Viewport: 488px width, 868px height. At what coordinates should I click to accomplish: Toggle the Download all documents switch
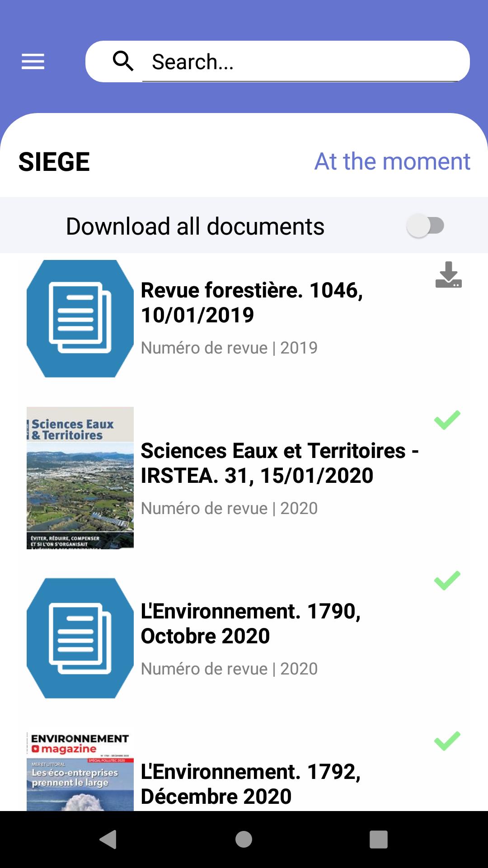425,226
